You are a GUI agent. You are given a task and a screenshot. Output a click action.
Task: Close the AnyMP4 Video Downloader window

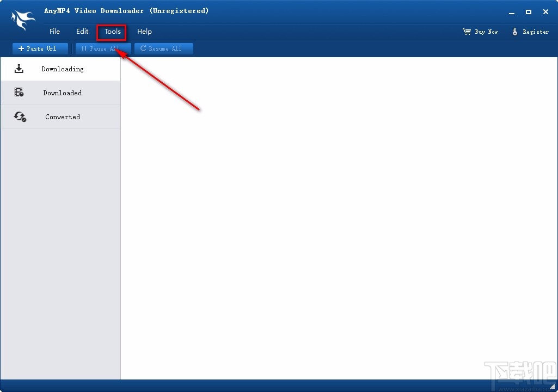tap(545, 12)
